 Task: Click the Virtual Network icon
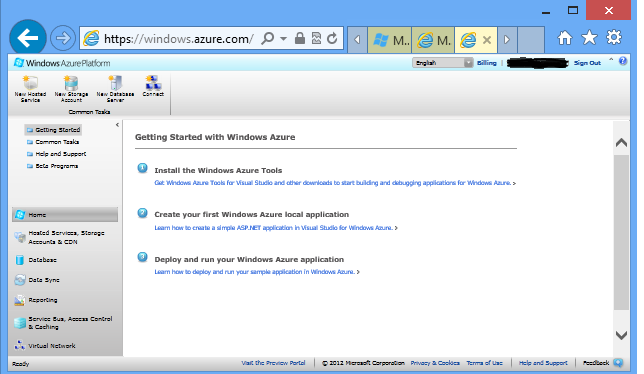click(x=19, y=346)
